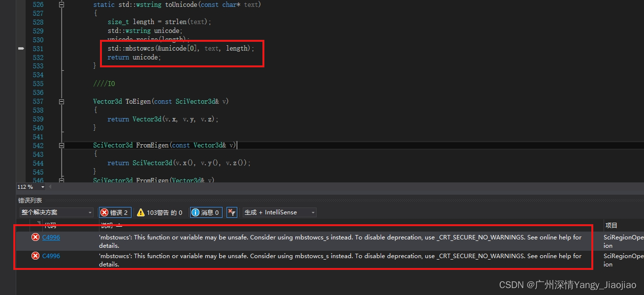Click the red error icon in the unselected C4996 row

click(35, 256)
